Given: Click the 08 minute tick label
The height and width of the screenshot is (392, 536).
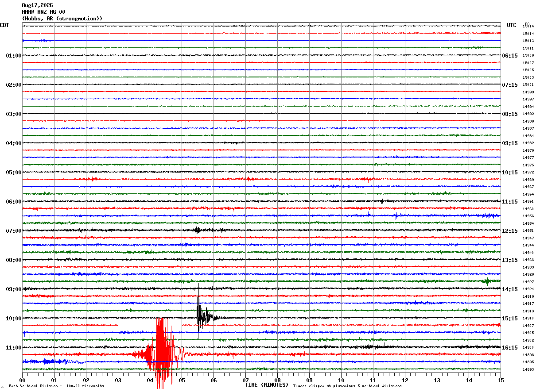Looking at the screenshot, I should [x=277, y=380].
